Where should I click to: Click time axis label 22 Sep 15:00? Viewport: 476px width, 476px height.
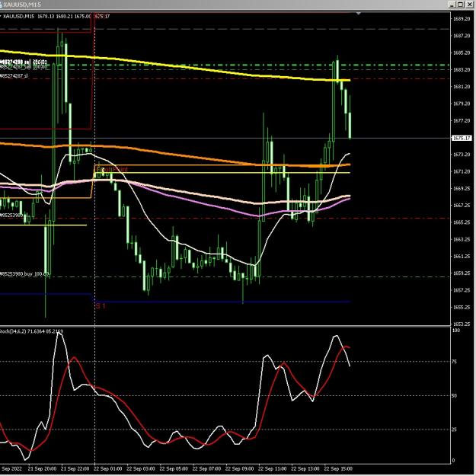[x=338, y=468]
